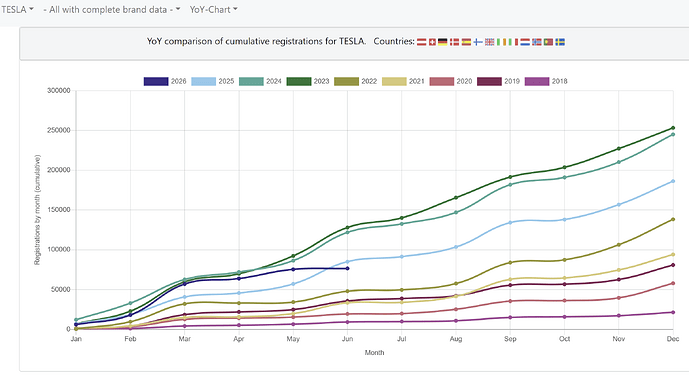
Task: Toggle the 2020 legend entry
Action: pyautogui.click(x=451, y=81)
